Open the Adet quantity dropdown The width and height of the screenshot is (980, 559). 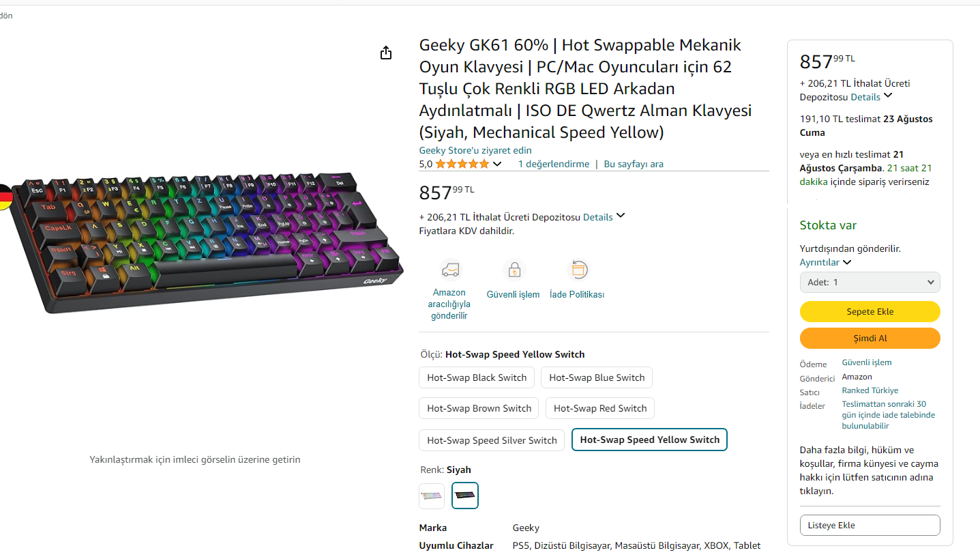point(870,282)
